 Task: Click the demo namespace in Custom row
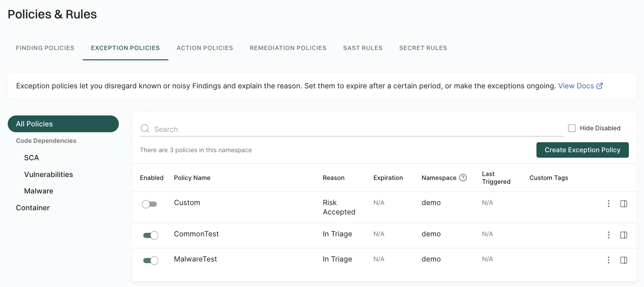(x=431, y=203)
